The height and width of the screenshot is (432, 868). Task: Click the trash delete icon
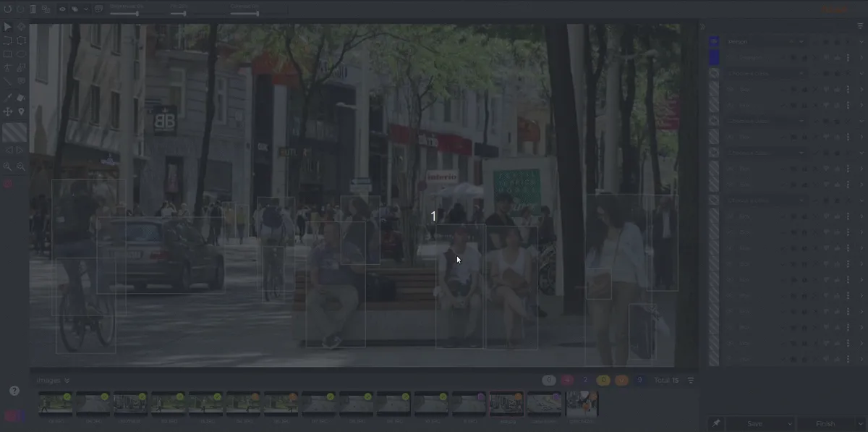coord(33,9)
